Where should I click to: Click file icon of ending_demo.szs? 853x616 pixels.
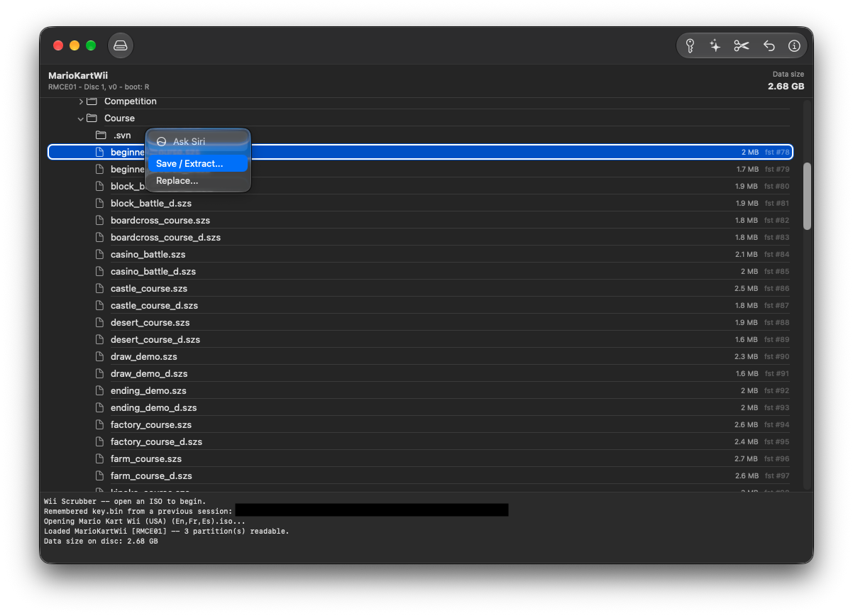100,391
